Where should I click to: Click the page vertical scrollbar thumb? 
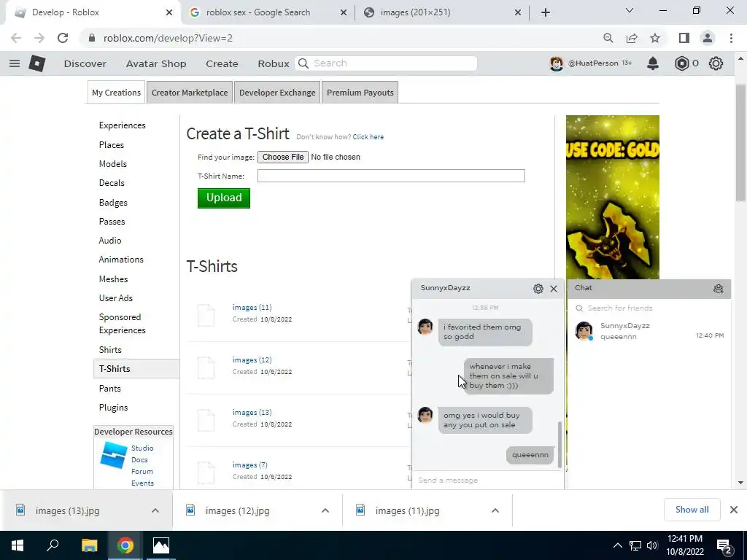740,143
